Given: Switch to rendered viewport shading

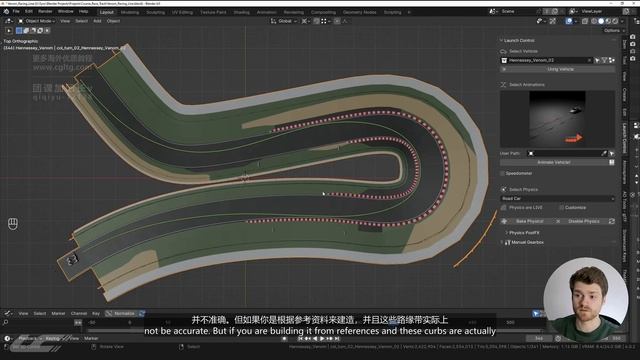Looking at the screenshot, I should point(615,21).
